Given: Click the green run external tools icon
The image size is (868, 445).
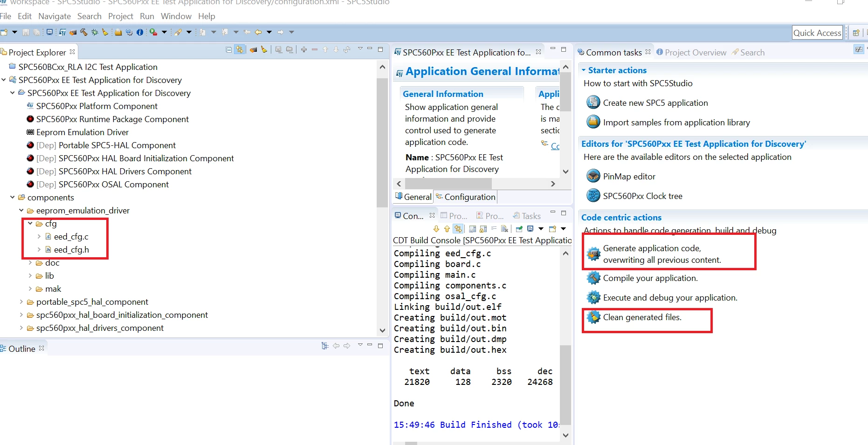Looking at the screenshot, I should pos(153,32).
